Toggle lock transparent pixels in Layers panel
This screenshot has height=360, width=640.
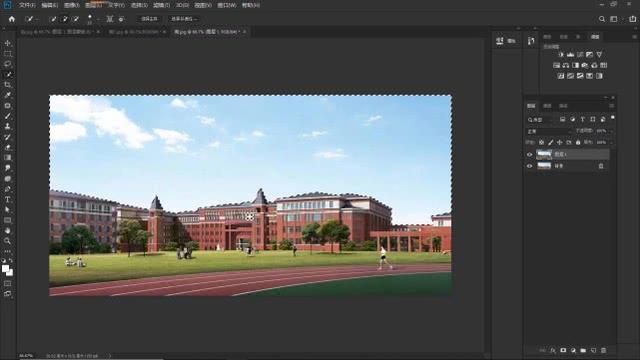541,142
